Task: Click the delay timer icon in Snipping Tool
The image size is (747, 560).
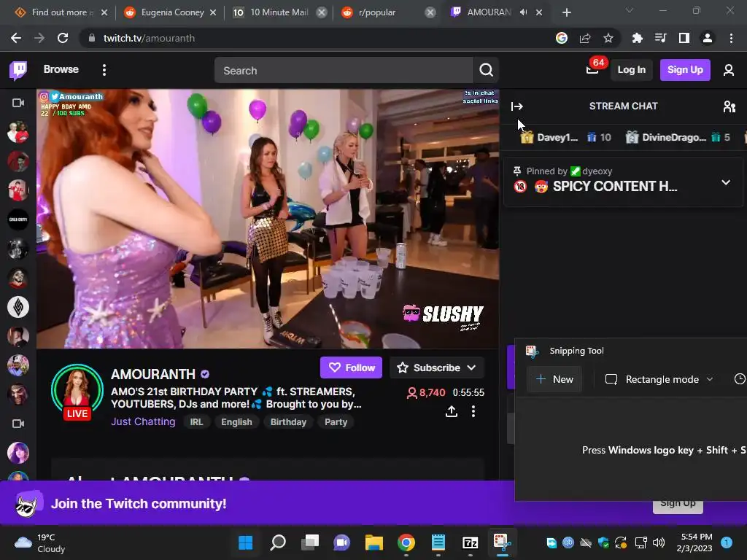Action: [740, 379]
